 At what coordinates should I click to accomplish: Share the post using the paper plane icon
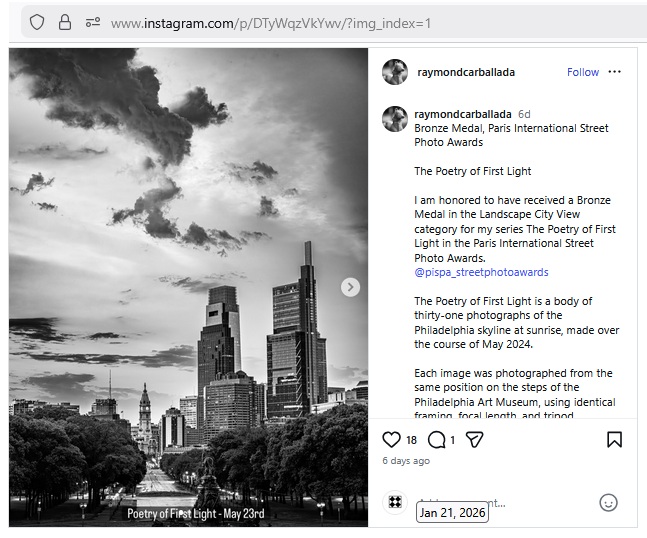(x=475, y=440)
